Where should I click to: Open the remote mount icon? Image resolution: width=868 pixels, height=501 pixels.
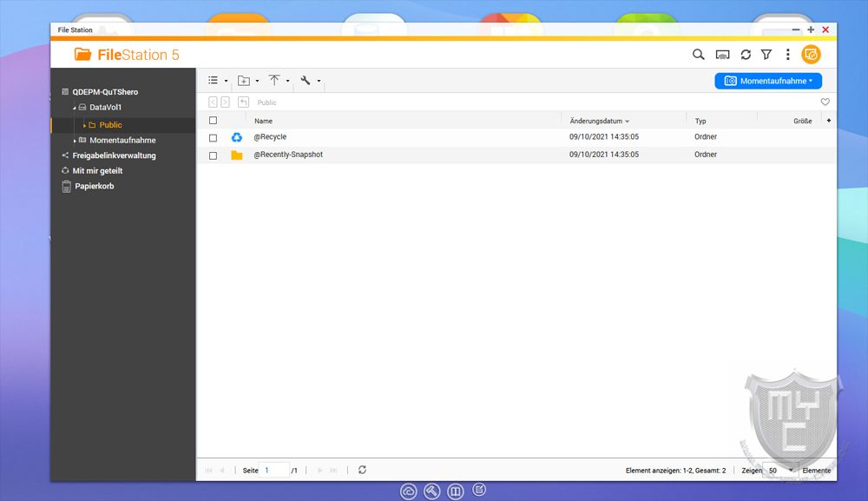722,55
